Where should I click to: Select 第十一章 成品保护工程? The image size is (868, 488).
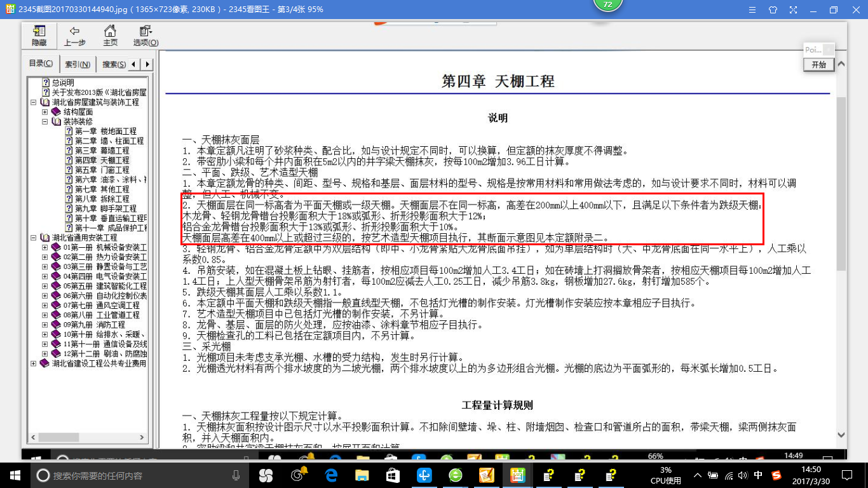coord(111,227)
